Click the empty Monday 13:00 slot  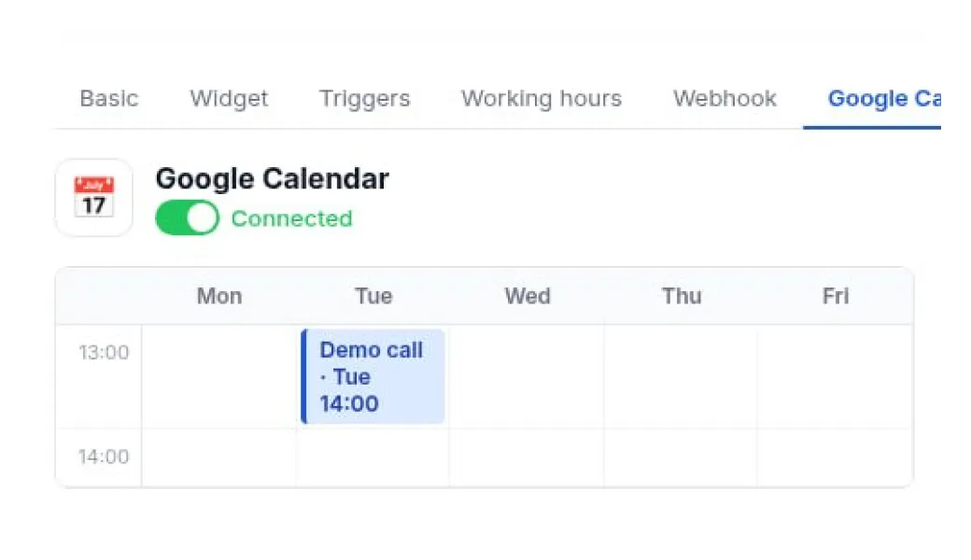[219, 376]
